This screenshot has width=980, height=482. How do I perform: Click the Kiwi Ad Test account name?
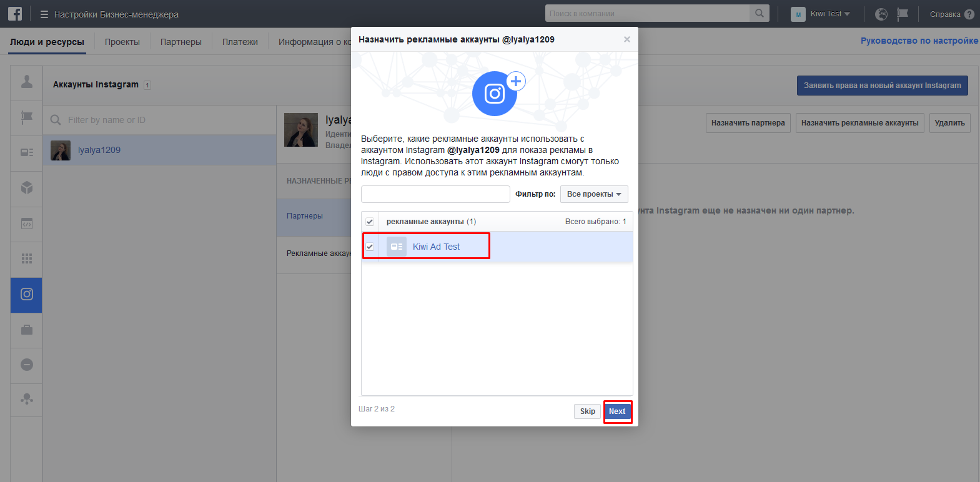(x=436, y=247)
